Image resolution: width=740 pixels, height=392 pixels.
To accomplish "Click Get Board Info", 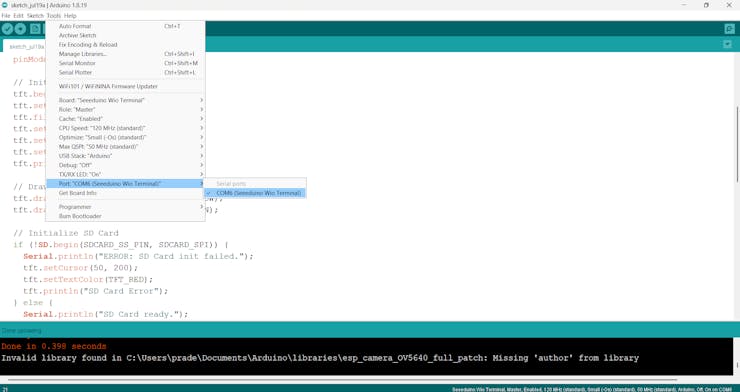I will 125,193.
